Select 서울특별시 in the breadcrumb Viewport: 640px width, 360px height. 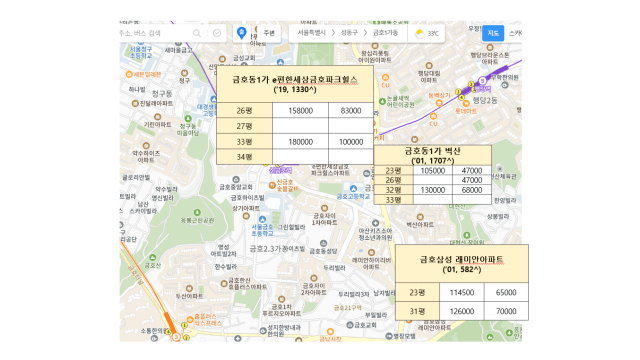click(311, 33)
